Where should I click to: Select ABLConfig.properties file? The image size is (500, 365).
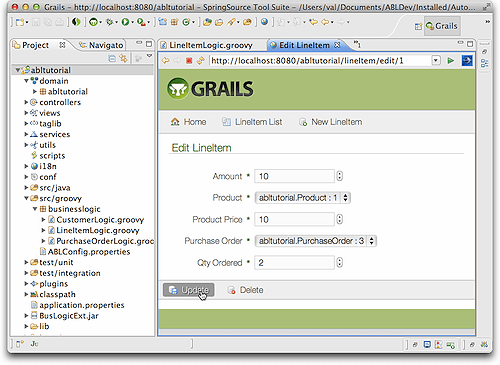coord(89,252)
